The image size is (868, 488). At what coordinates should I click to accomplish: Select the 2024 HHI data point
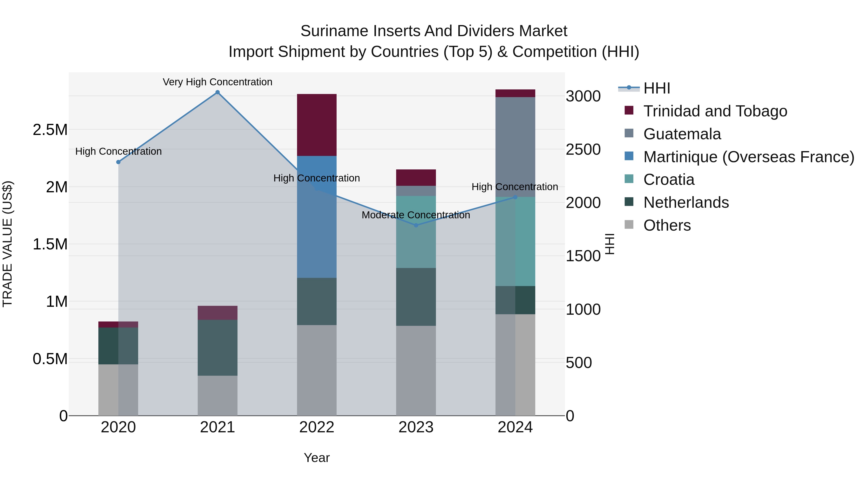coord(515,197)
